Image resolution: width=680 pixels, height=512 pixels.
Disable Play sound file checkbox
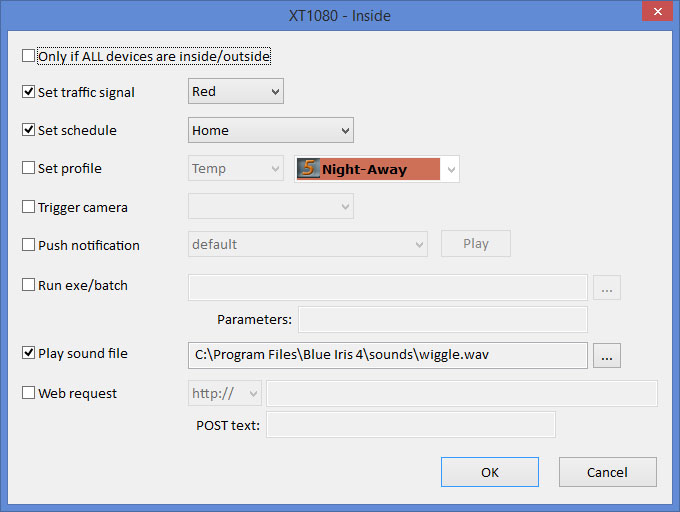[28, 353]
